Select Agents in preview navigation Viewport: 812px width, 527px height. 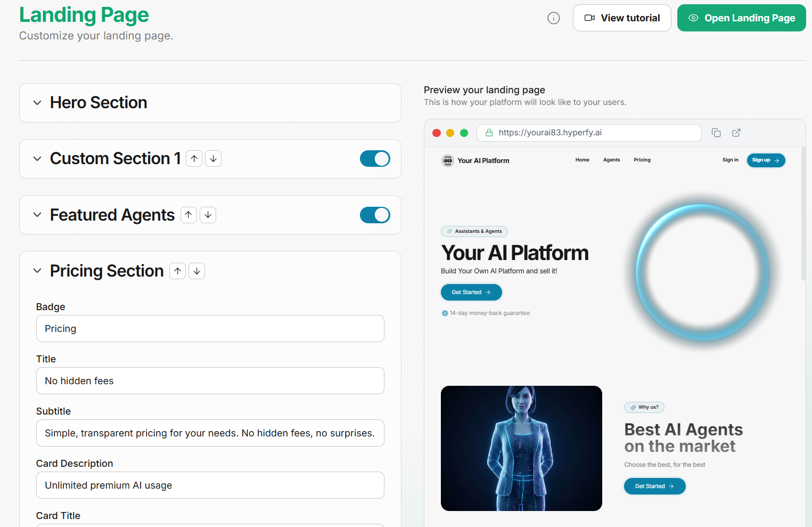(x=612, y=160)
